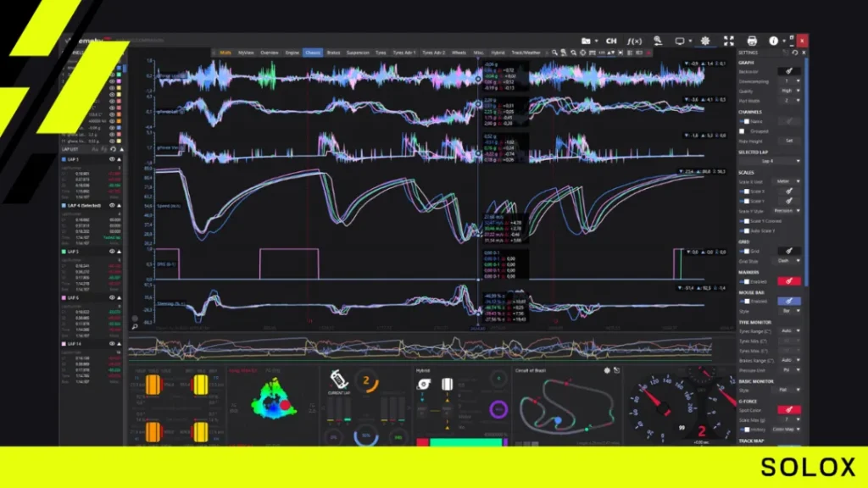Screen dimensions: 868x488
Task: Pick the blue Mouse Bar color swatch
Action: [789, 301]
